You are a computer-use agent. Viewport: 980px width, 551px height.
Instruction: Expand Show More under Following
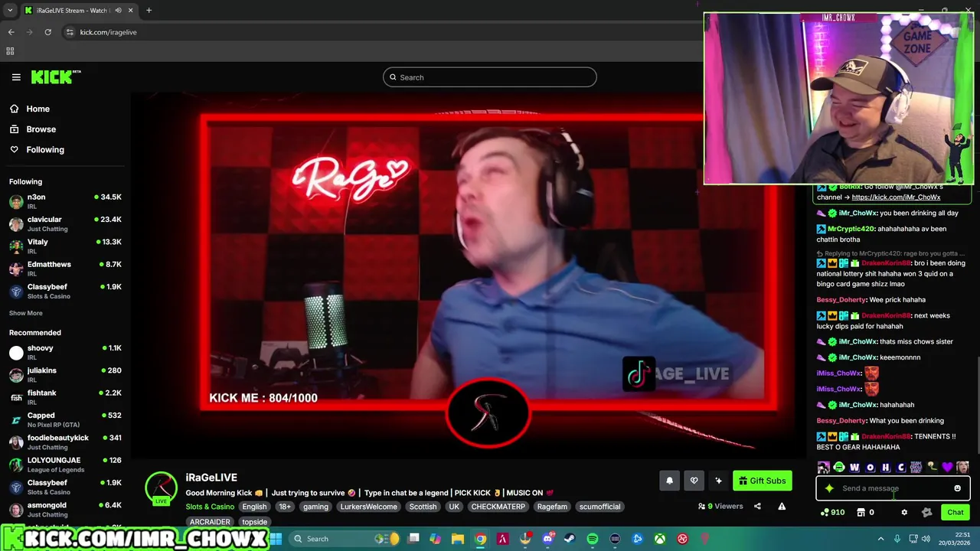coord(26,313)
